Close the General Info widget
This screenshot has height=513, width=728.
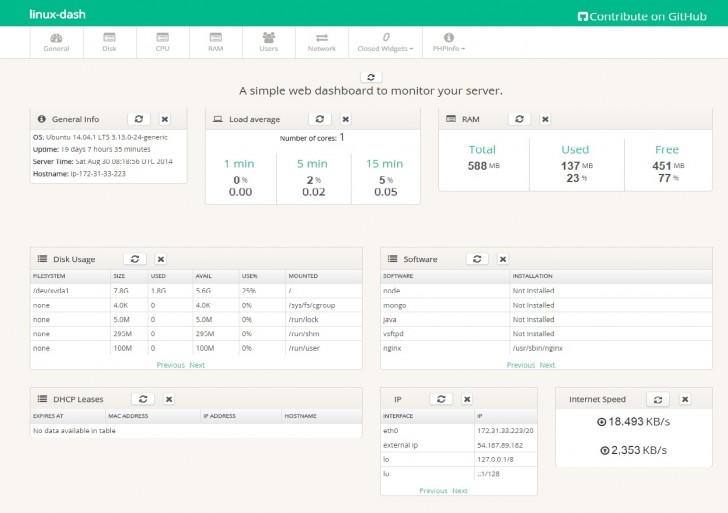pos(165,119)
